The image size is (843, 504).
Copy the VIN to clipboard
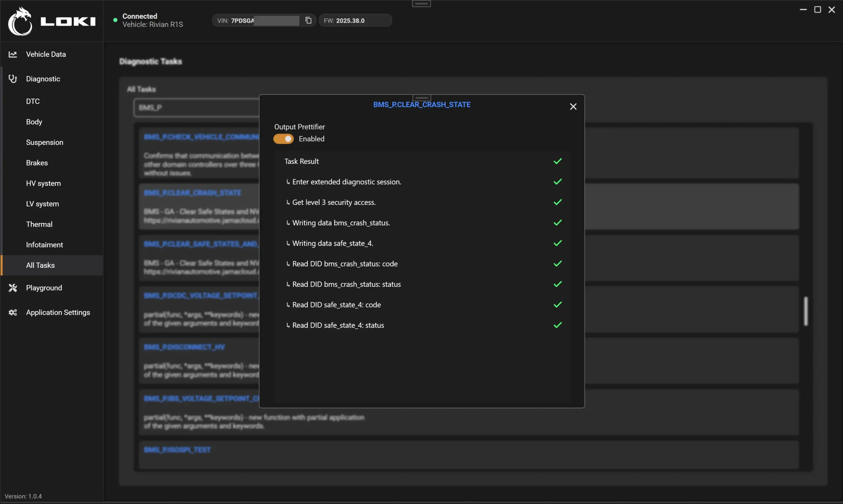[x=308, y=20]
